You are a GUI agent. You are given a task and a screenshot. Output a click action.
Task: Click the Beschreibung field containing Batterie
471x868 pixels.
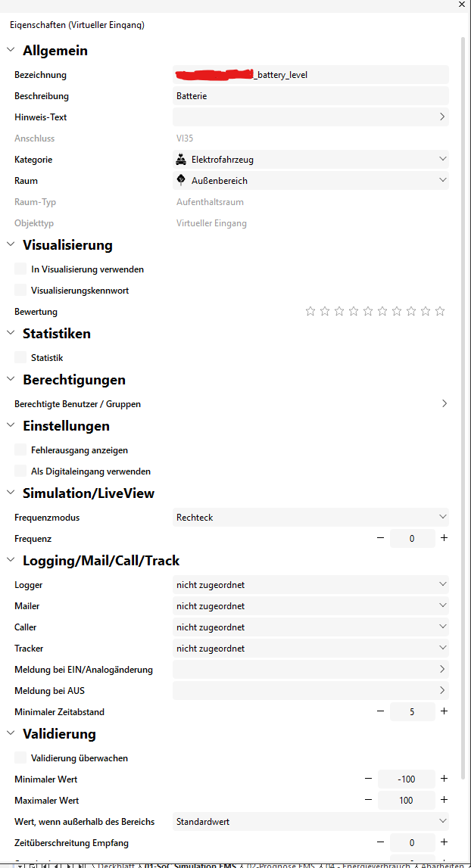tap(310, 96)
